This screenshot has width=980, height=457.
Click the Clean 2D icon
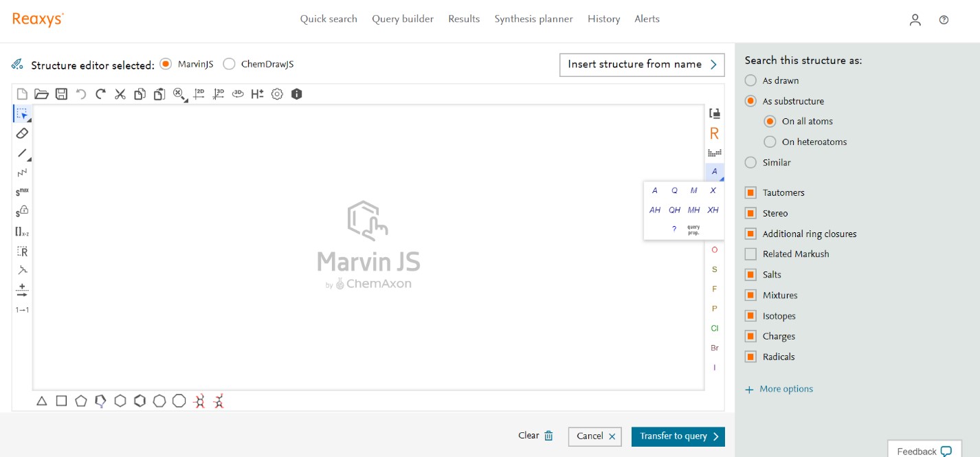199,94
